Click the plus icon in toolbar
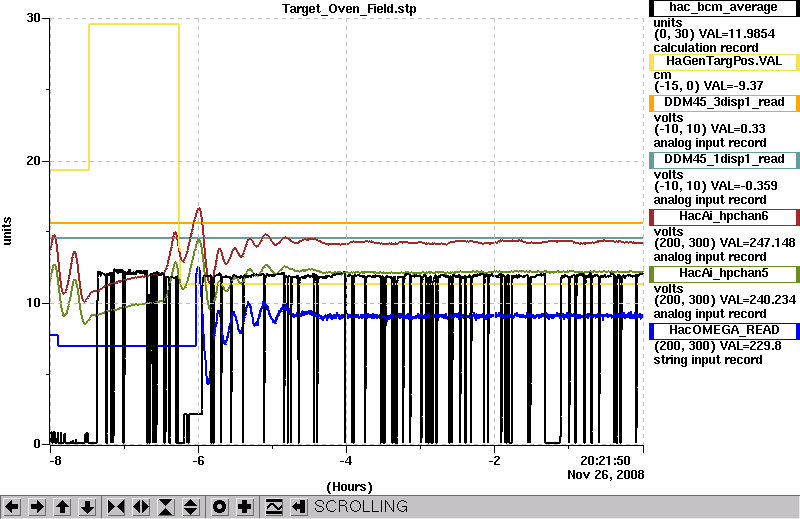 pos(244,507)
